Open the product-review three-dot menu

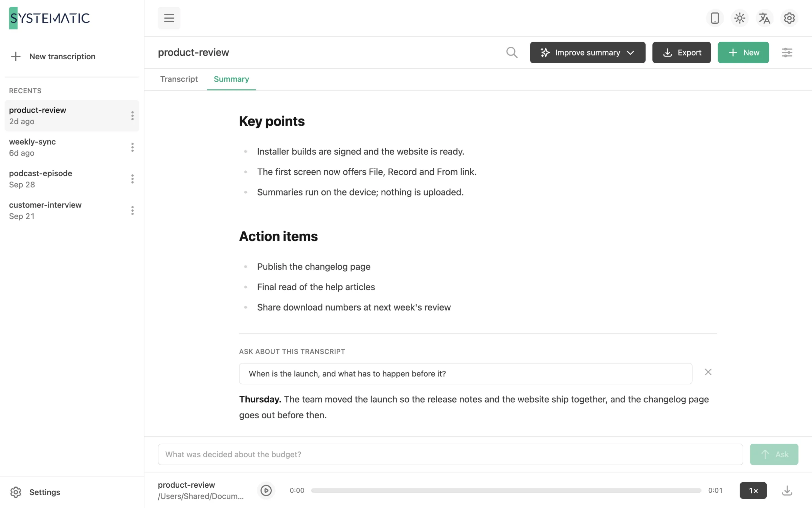(x=132, y=115)
